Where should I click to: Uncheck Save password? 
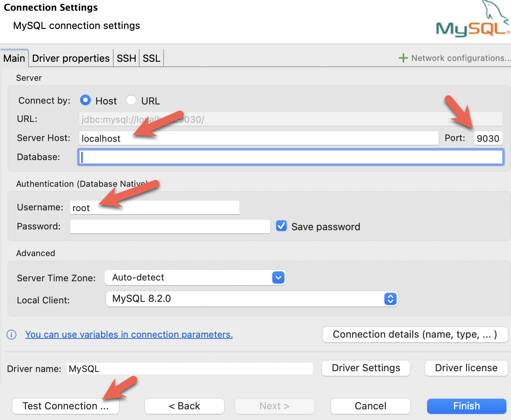[x=281, y=226]
